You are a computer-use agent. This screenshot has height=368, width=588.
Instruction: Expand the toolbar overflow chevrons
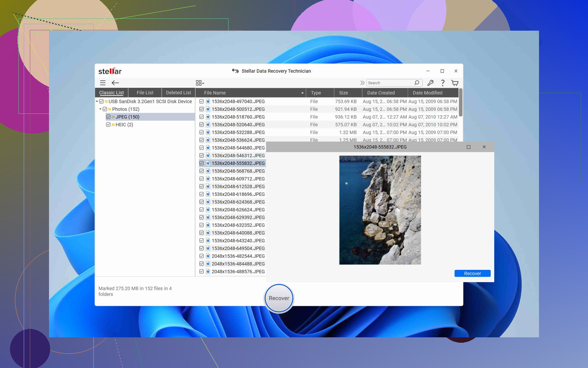(362, 83)
